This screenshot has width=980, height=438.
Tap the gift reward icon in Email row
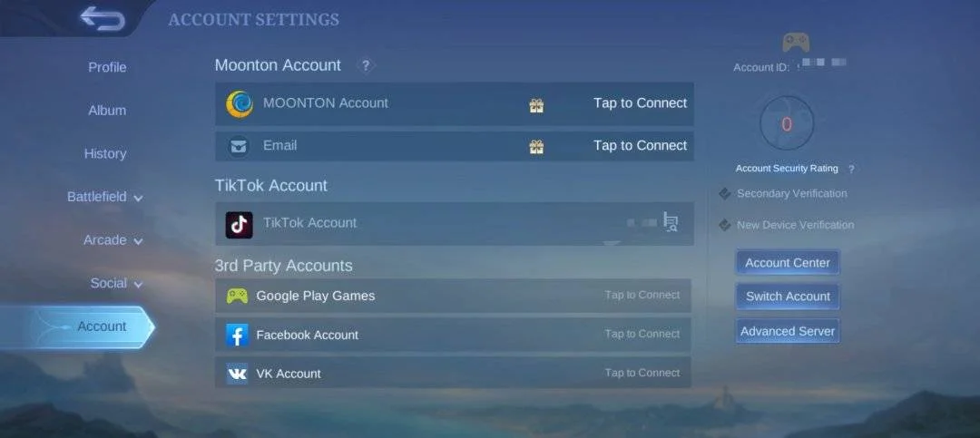click(x=536, y=147)
